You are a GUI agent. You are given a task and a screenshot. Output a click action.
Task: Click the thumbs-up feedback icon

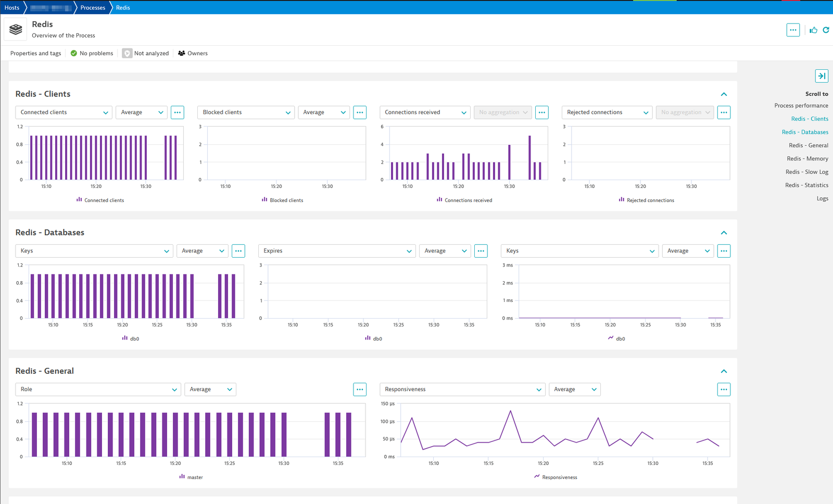click(x=813, y=30)
